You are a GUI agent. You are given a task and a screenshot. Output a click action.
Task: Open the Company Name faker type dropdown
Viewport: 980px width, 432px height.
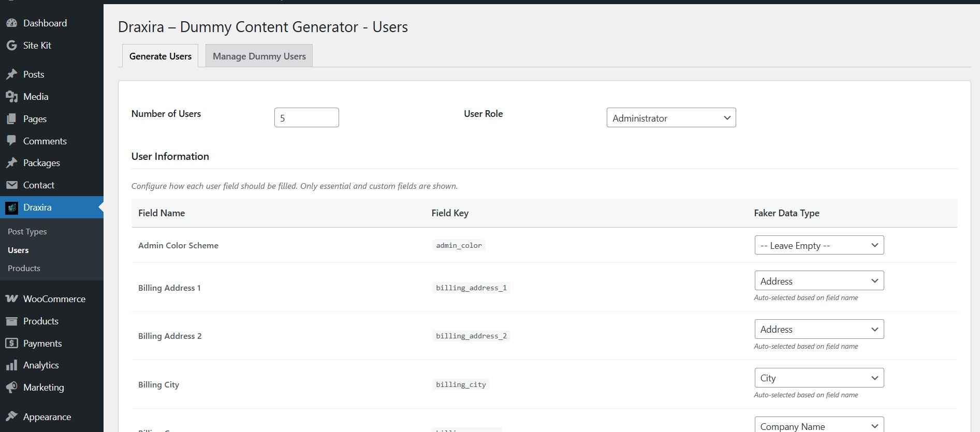[819, 425]
